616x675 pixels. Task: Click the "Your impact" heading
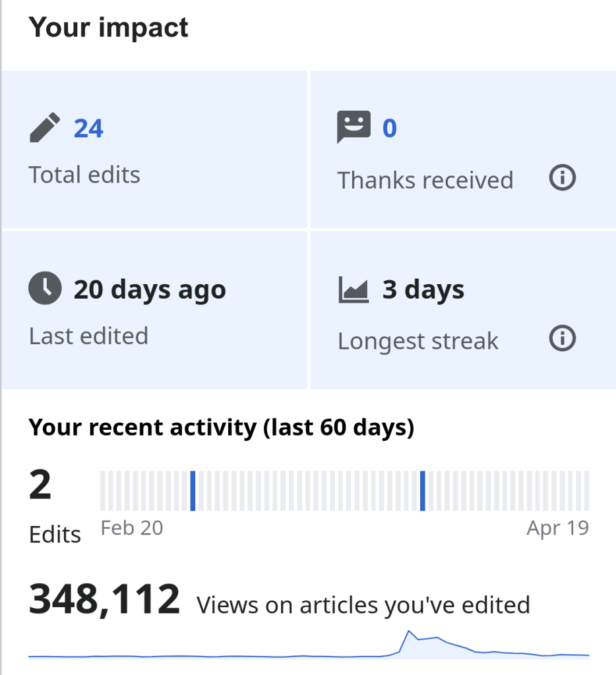coord(109,28)
